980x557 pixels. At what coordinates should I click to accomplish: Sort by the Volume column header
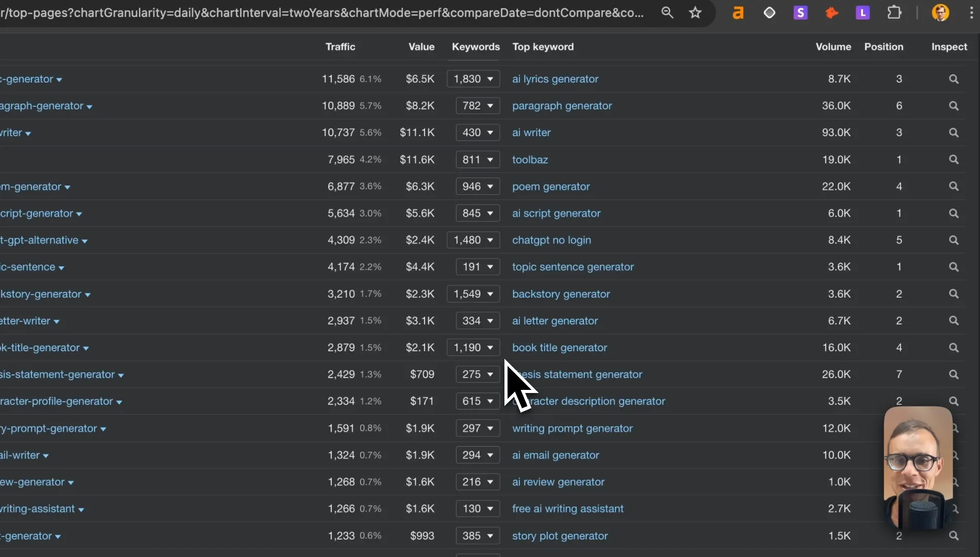[x=833, y=47]
